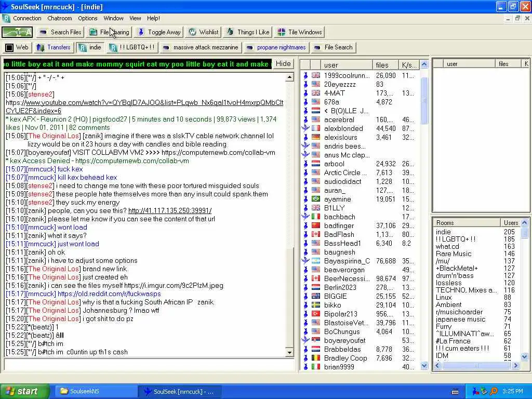Click flag icon beside alexblonded

point(316,128)
